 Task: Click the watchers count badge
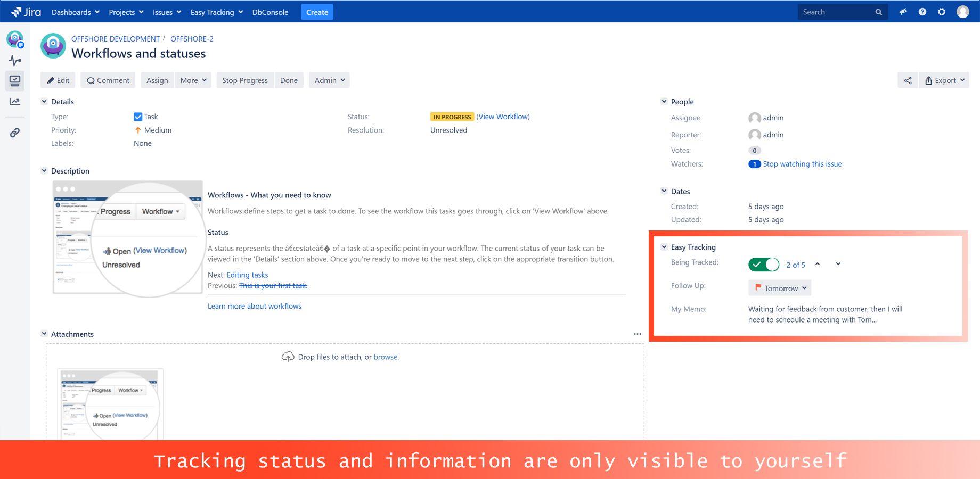click(755, 164)
